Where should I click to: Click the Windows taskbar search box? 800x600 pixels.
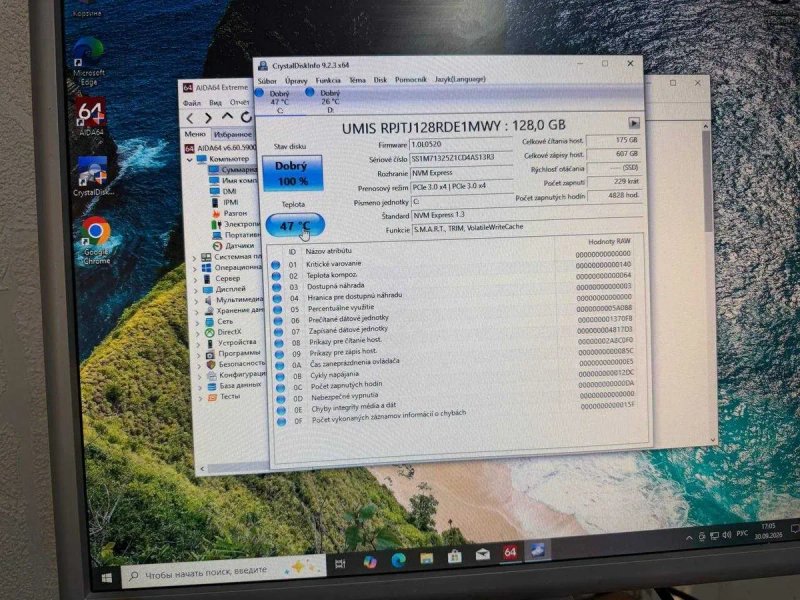coord(224,572)
